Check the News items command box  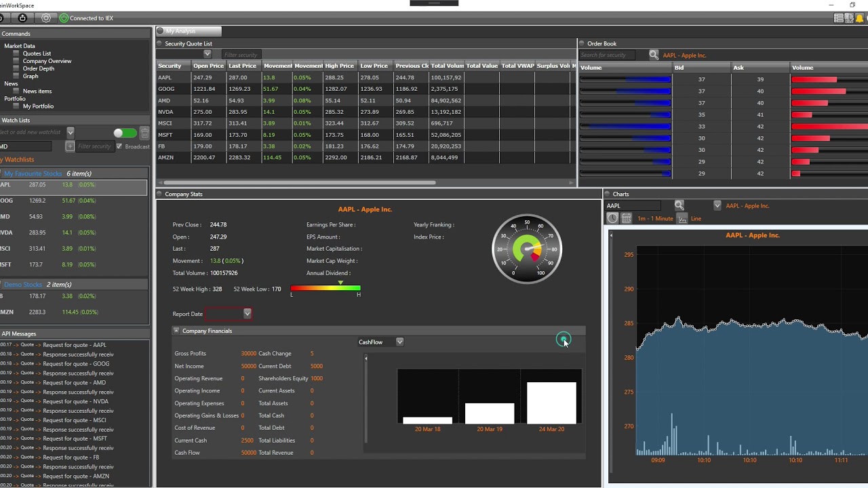[16, 91]
